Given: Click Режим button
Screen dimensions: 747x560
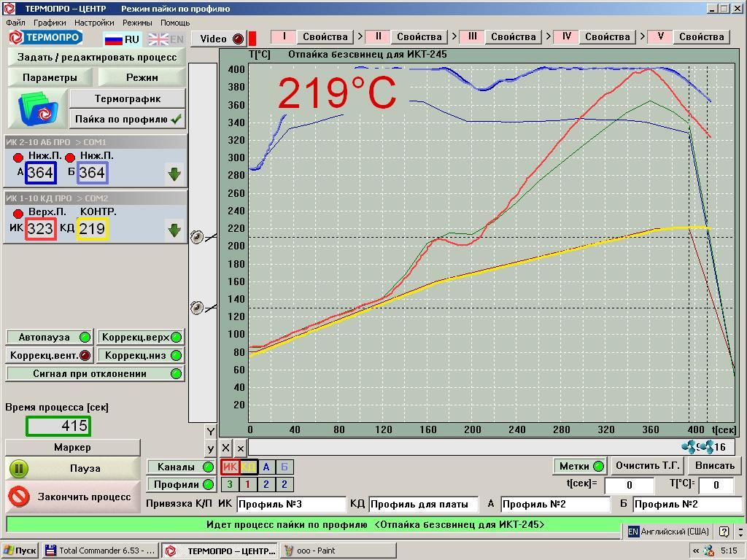Looking at the screenshot, I should (x=142, y=77).
